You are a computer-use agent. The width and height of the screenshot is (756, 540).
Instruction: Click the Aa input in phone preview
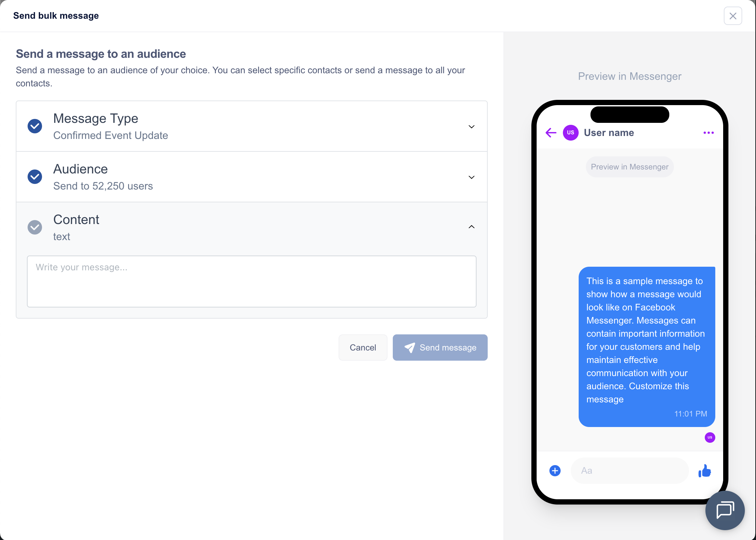tap(629, 470)
